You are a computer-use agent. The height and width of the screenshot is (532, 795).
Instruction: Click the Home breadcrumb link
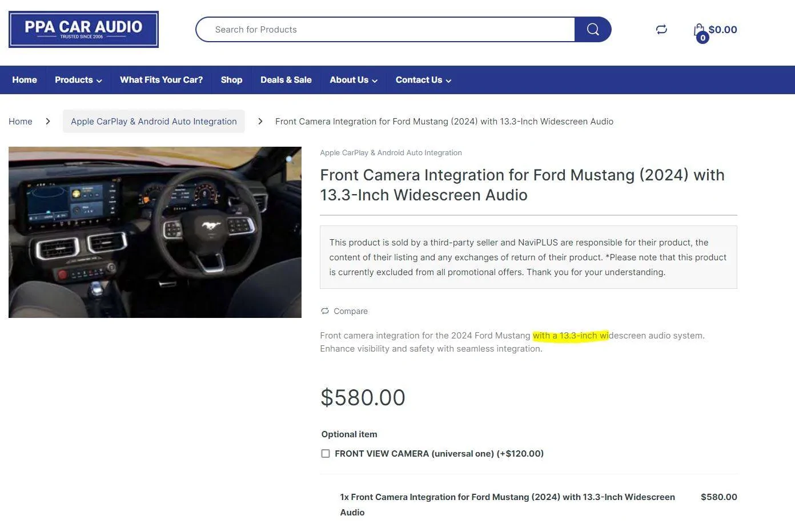tap(21, 122)
